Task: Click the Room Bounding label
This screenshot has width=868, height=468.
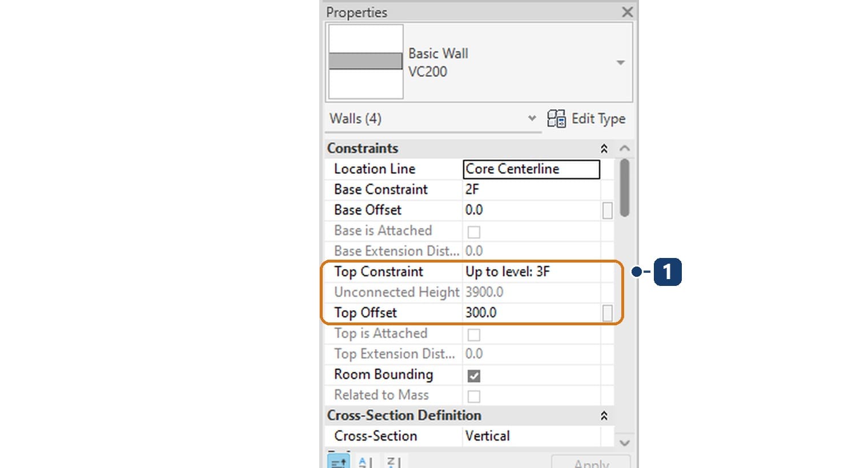Action: 383,374
